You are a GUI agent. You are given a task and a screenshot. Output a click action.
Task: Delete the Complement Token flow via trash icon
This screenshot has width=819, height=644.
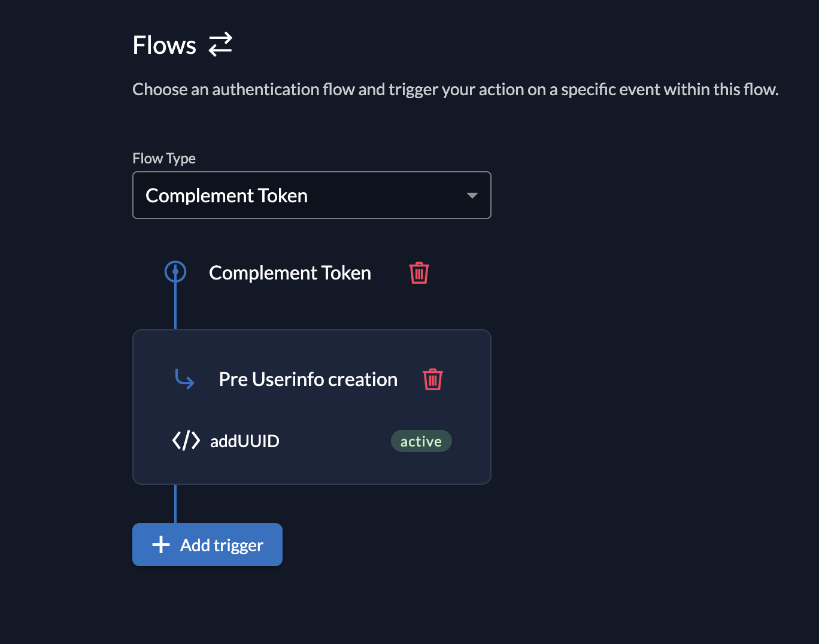click(x=419, y=273)
